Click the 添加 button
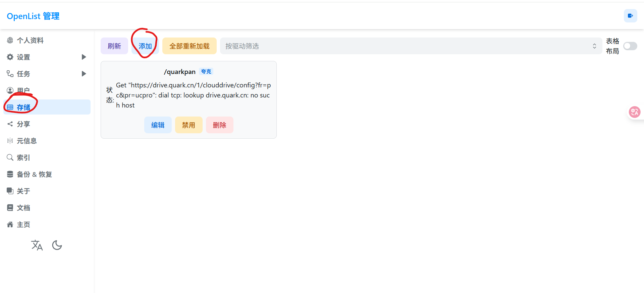Screen dimensions: 644x293 tap(145, 46)
